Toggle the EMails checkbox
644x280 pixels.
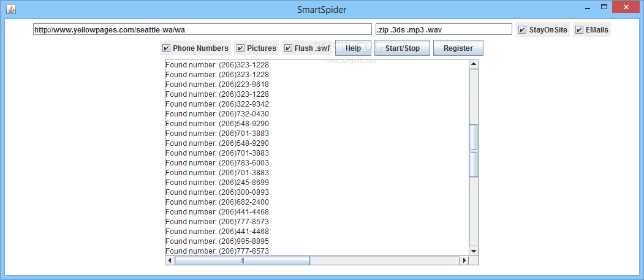coord(592,30)
